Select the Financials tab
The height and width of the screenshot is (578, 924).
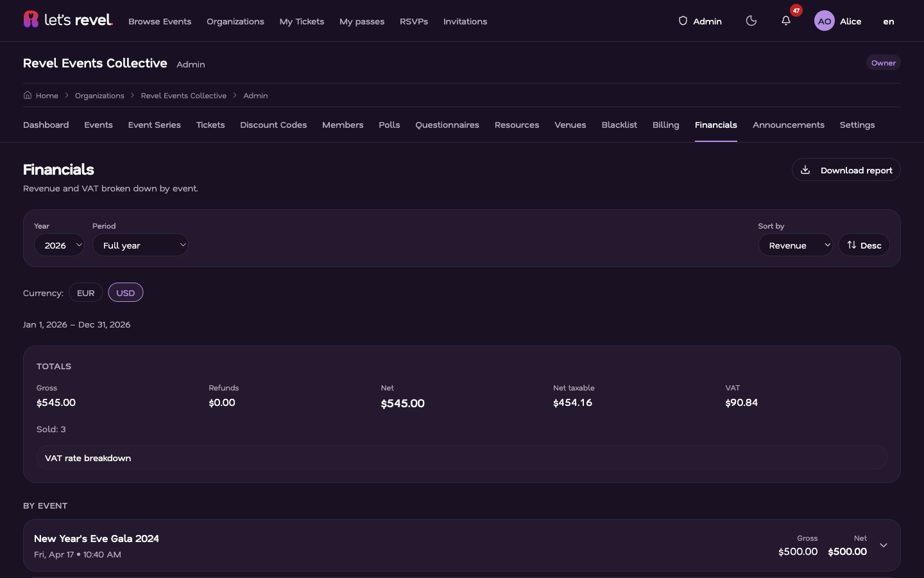point(715,125)
